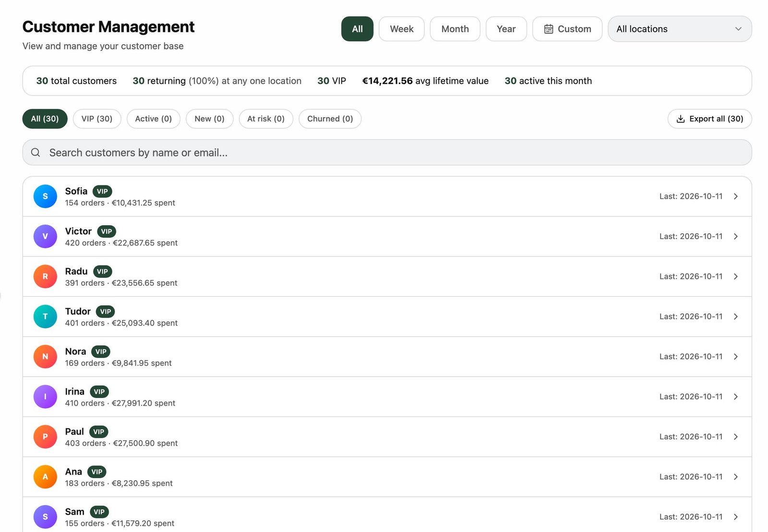
Task: Click the search magnifier icon
Action: click(x=36, y=153)
